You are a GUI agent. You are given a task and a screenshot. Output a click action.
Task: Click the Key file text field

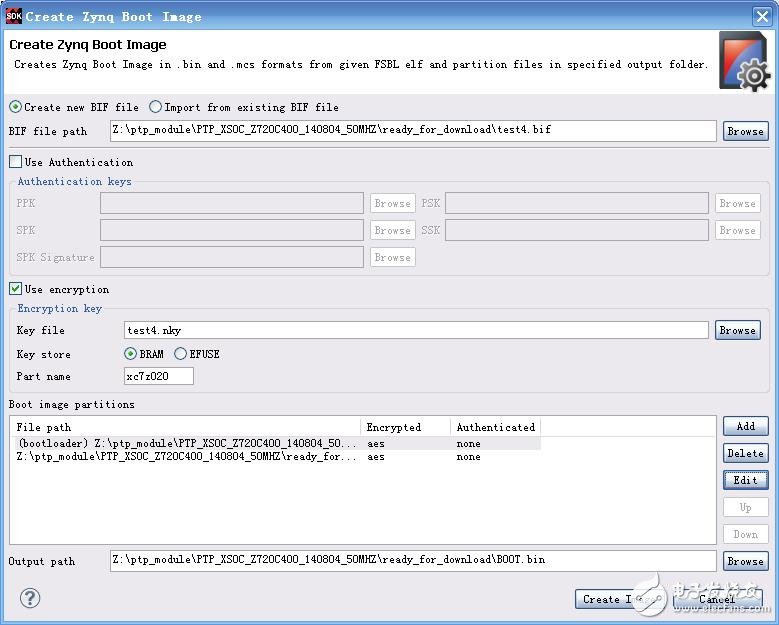[414, 330]
